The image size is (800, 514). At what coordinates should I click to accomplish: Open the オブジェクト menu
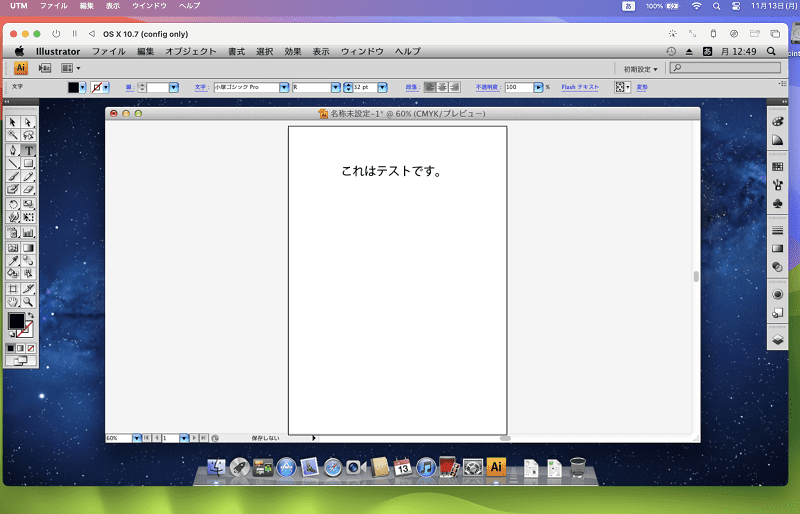pyautogui.click(x=190, y=52)
